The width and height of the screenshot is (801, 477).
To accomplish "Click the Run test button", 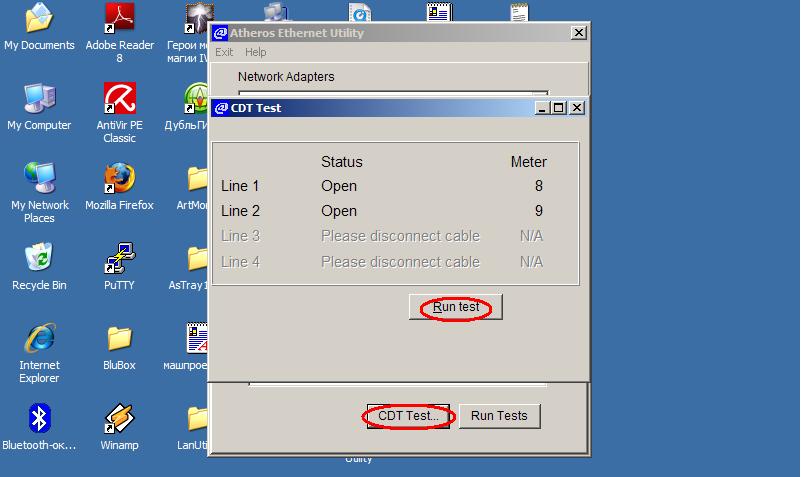I will [456, 307].
